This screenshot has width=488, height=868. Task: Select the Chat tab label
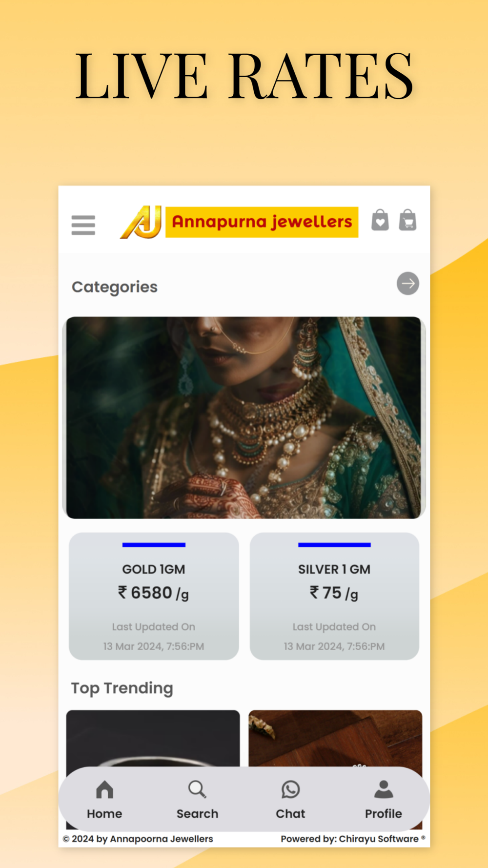[x=290, y=814]
